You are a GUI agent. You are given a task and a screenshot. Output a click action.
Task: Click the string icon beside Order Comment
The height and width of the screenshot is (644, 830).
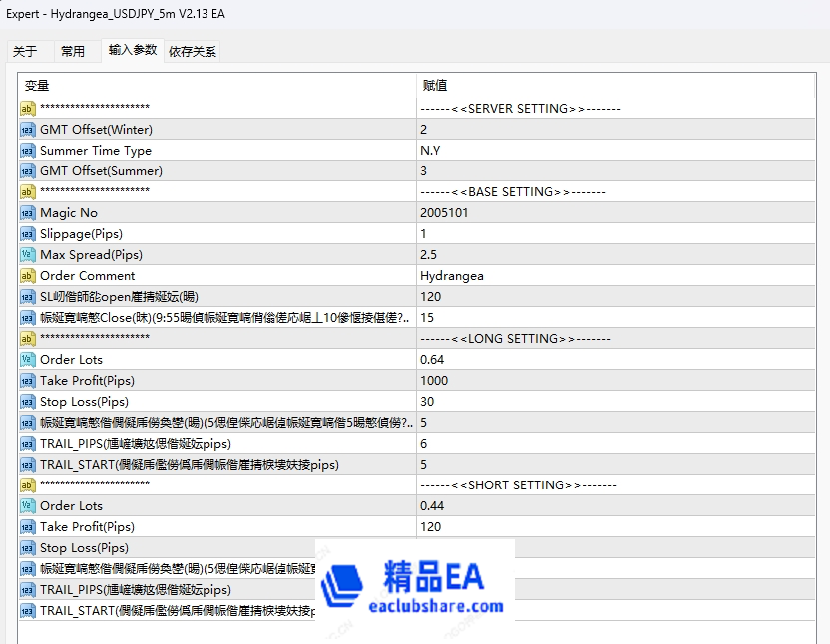28,276
